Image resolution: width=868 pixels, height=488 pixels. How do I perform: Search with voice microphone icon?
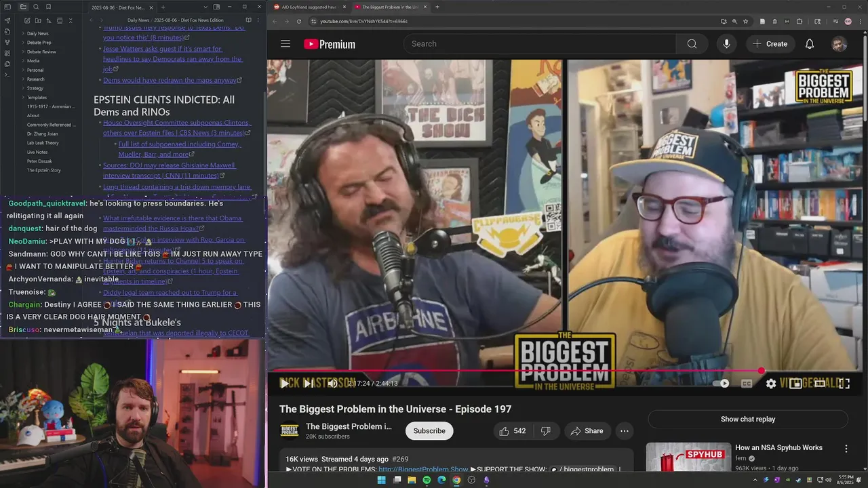click(726, 43)
